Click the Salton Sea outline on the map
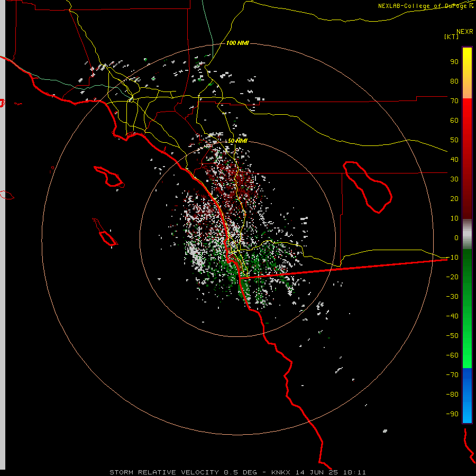Image resolution: width=476 pixels, height=476 pixels. click(x=368, y=187)
